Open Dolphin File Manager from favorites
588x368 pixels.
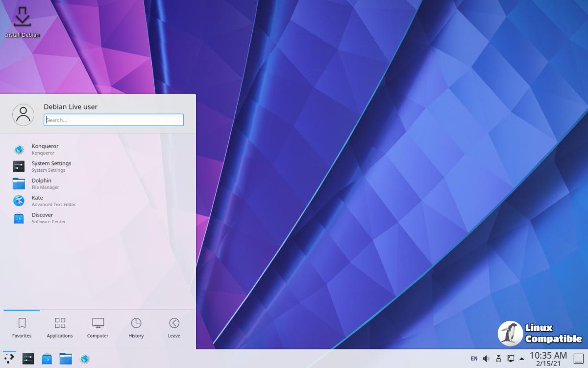(45, 184)
